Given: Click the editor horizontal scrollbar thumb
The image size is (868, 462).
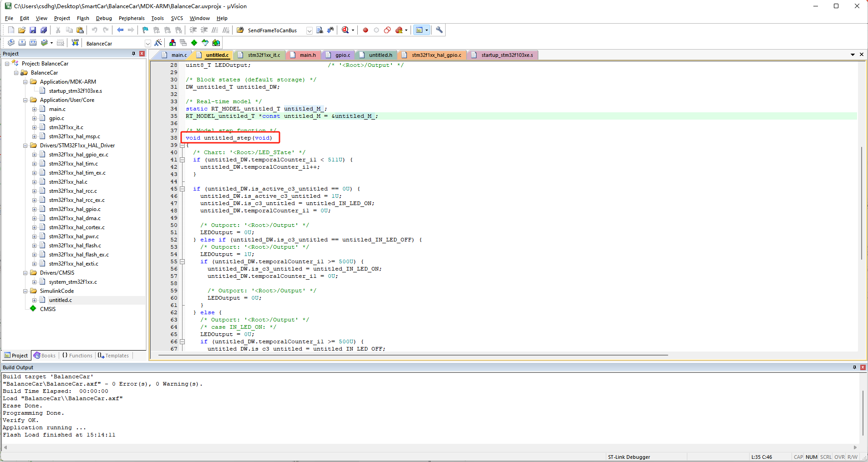Looking at the screenshot, I should click(413, 355).
